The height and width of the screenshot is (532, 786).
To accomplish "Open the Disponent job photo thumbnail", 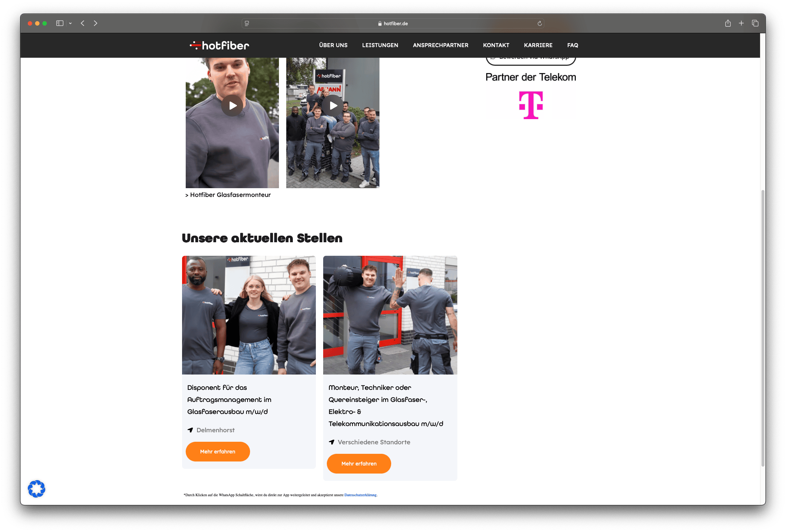I will [249, 315].
